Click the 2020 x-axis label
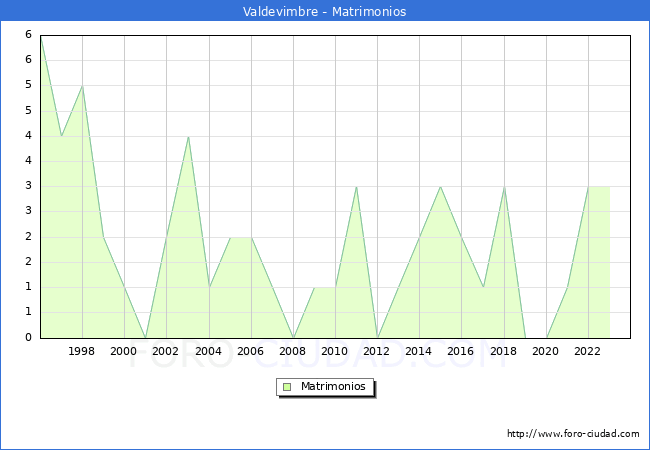650x450 pixels. [546, 351]
